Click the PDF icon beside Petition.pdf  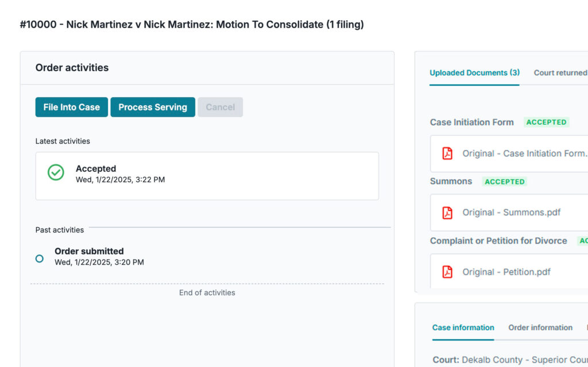[x=447, y=272]
